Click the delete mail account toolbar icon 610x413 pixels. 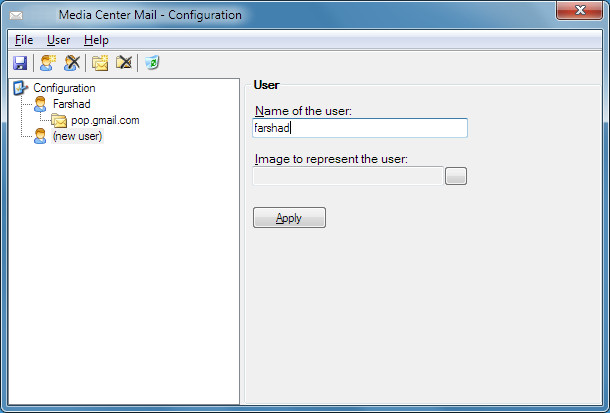click(x=124, y=63)
